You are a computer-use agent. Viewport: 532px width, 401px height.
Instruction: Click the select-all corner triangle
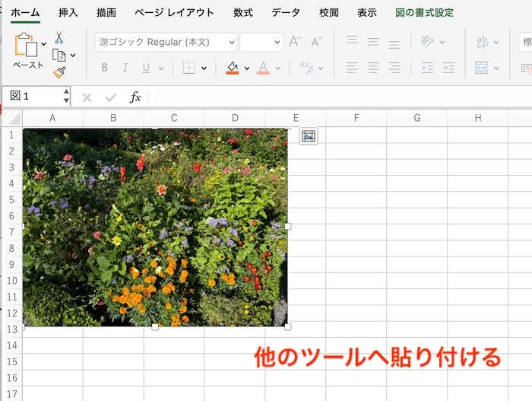13,118
